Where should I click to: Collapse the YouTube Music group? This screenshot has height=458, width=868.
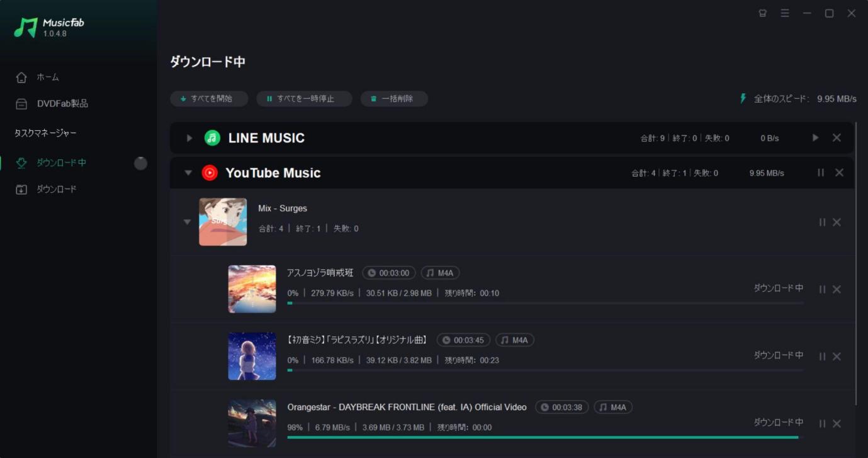click(188, 173)
